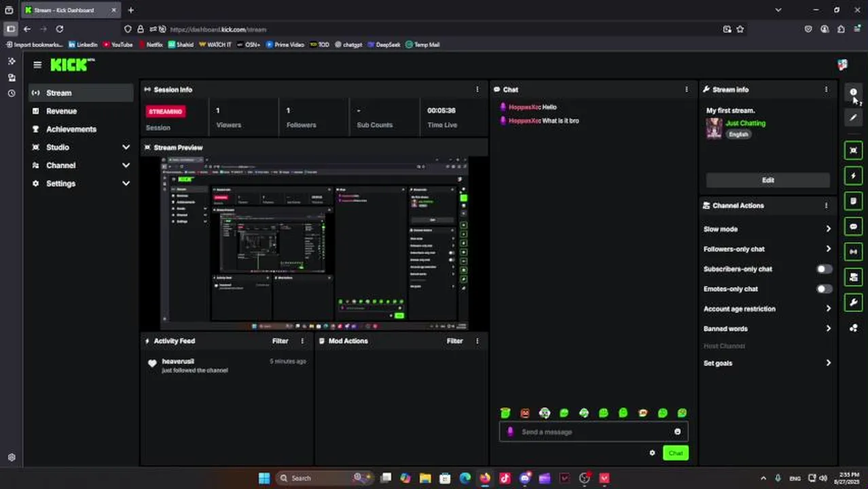Click the Just Chatting category link
Viewport: 868px width, 489px height.
click(745, 123)
